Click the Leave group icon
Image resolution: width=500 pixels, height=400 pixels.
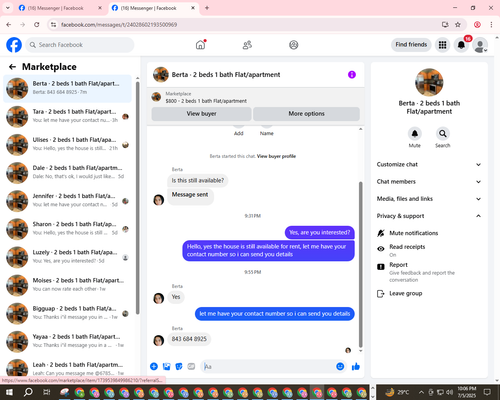pyautogui.click(x=380, y=294)
